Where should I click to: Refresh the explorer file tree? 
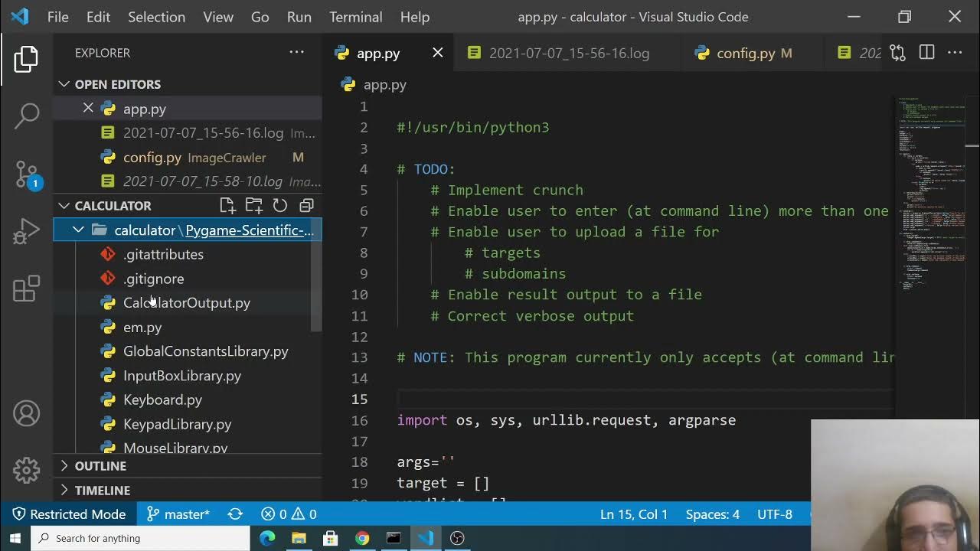(280, 205)
